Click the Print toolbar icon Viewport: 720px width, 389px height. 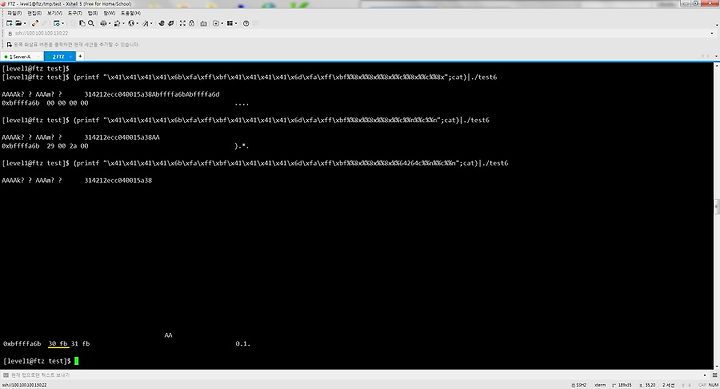click(x=103, y=23)
